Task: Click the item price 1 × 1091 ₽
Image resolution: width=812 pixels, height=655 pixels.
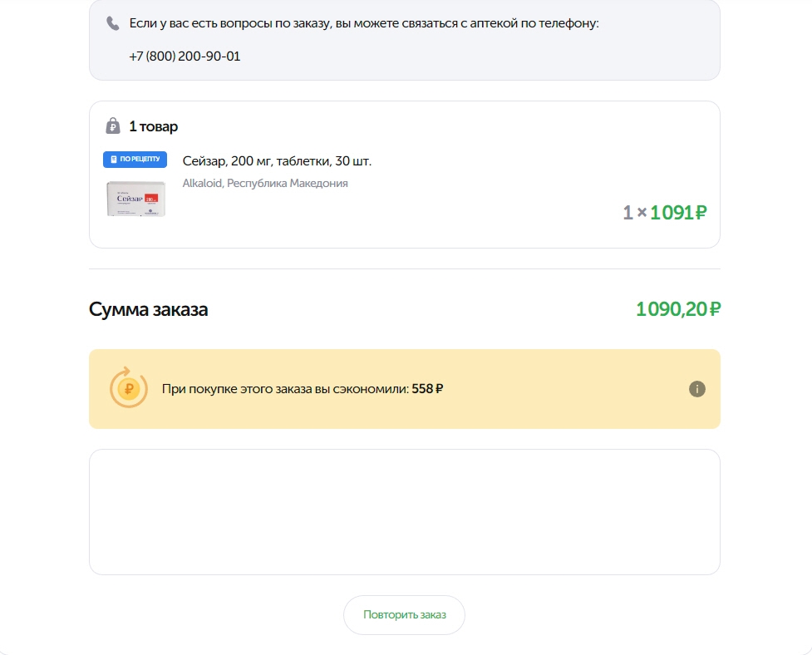Action: tap(664, 212)
